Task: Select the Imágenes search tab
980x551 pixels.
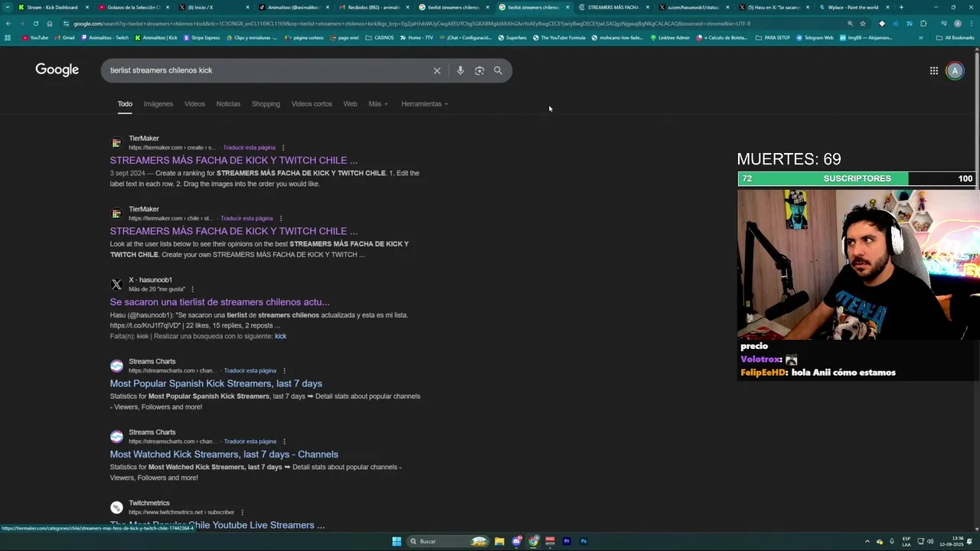Action: pos(158,104)
